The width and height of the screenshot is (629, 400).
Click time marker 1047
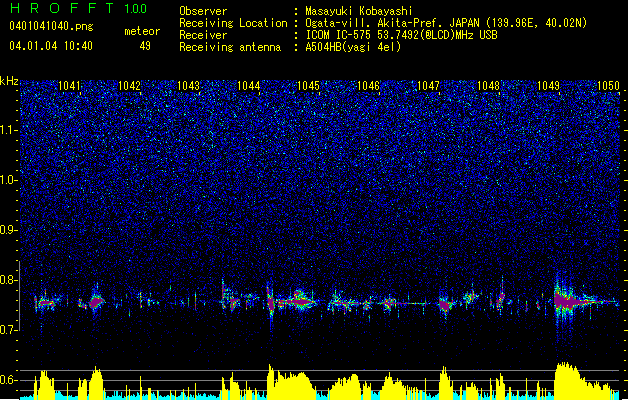tap(428, 85)
